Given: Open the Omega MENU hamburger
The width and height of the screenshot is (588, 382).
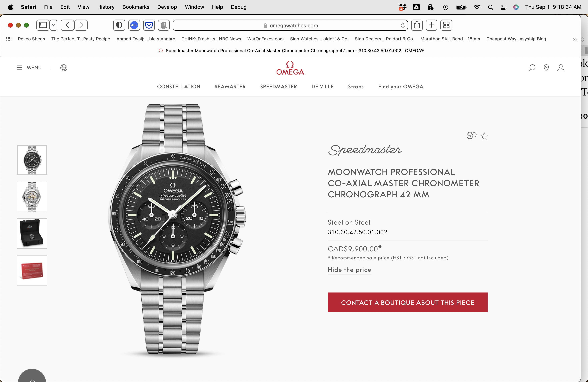Looking at the screenshot, I should pyautogui.click(x=29, y=68).
